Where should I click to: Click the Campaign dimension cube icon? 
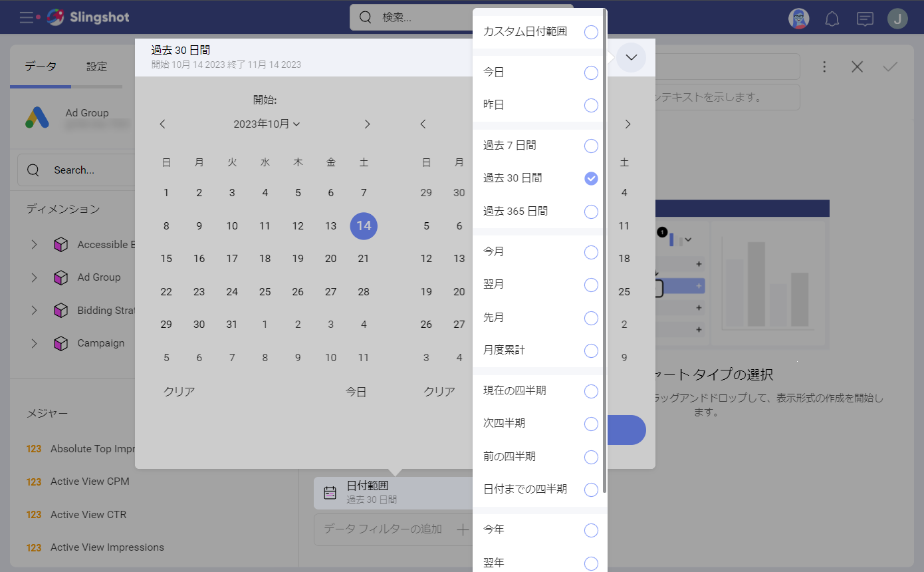(x=61, y=343)
